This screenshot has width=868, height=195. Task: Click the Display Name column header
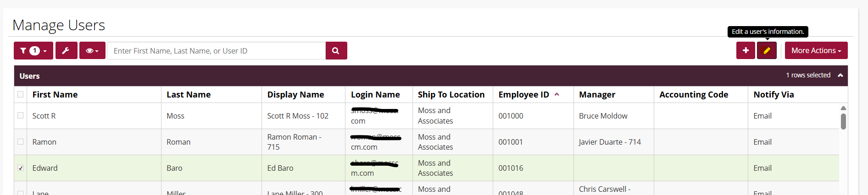tap(295, 95)
